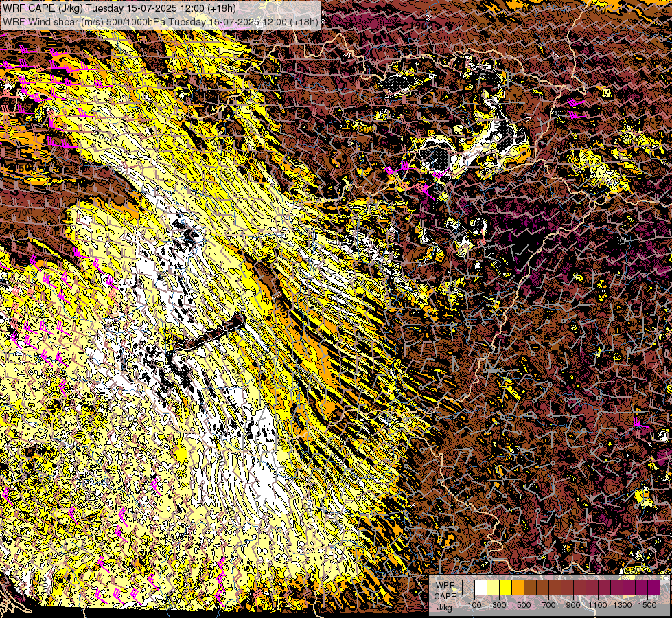Click the 1500 legend value

point(647,605)
